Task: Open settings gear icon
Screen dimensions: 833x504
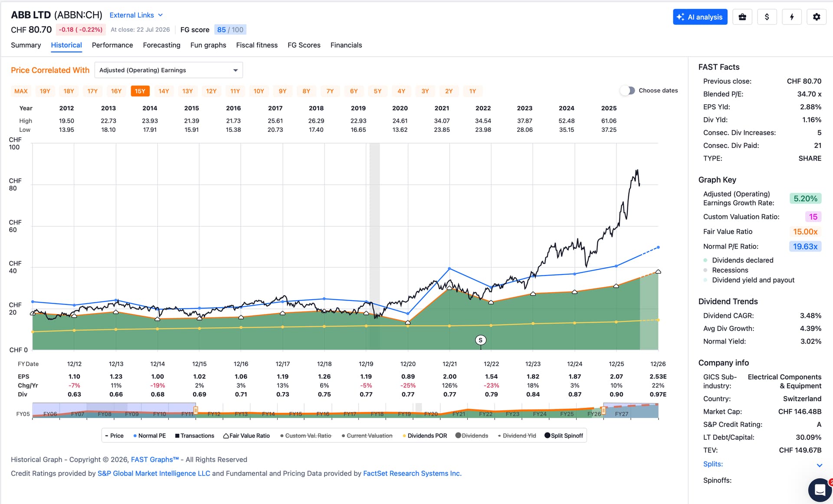Action: 817,17
